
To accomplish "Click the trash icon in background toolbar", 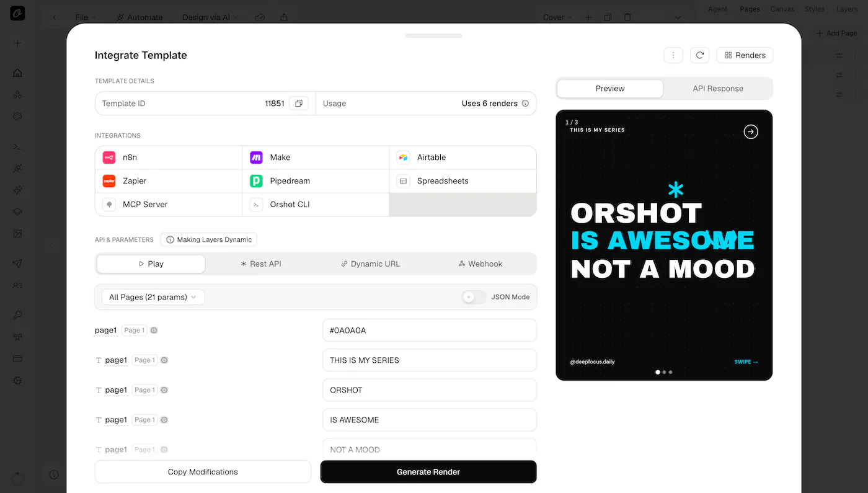I will (x=627, y=17).
